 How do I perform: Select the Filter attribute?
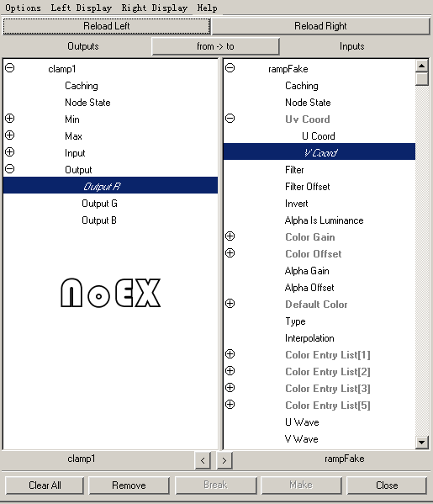pos(294,170)
